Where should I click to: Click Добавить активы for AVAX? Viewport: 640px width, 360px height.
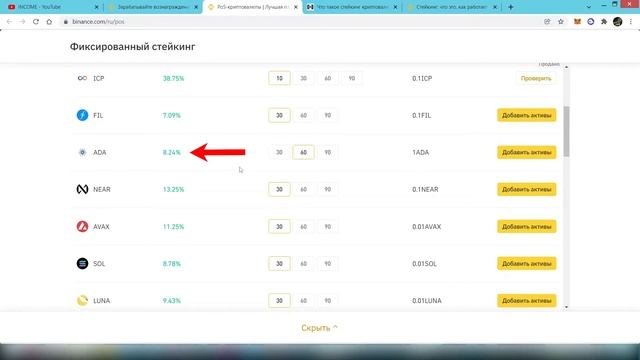coord(527,227)
